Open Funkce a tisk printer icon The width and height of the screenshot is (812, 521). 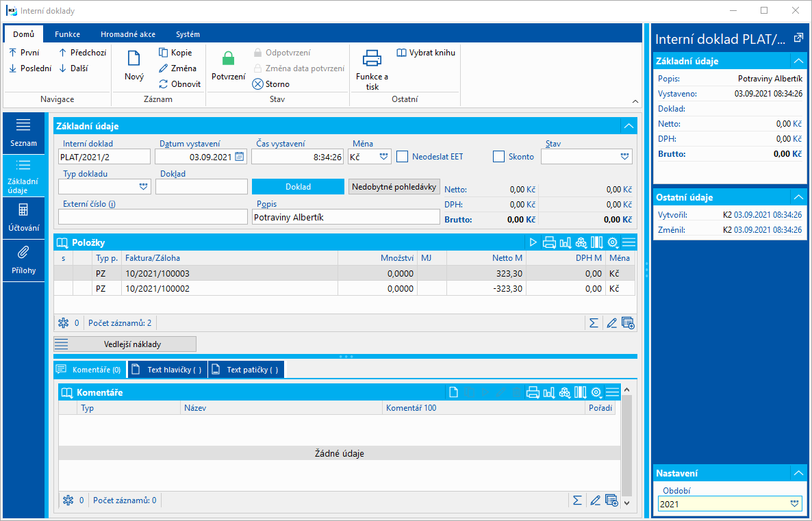tap(372, 59)
